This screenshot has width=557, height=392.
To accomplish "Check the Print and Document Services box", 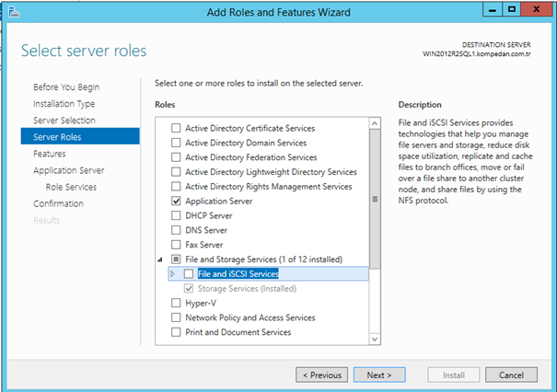I will (177, 332).
